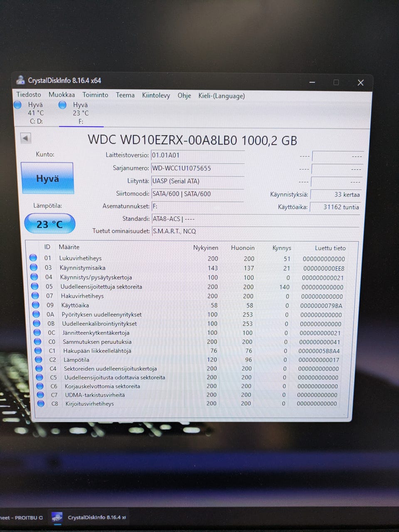Select raw value 00000005B8A4
Screen dimensions: 399x532
[x=319, y=351]
